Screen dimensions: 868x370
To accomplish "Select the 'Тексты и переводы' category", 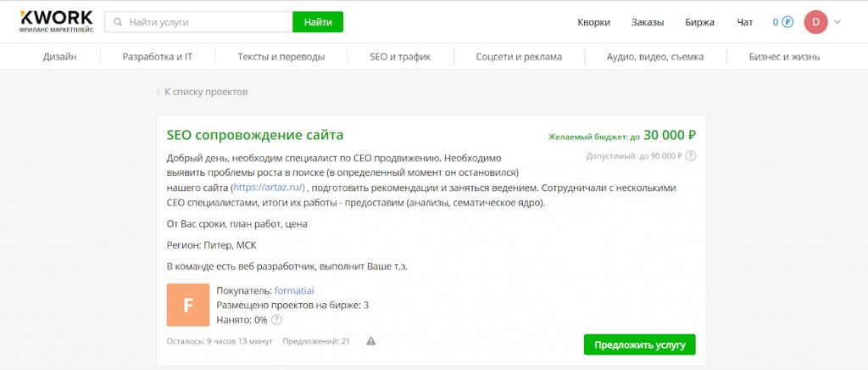I will coord(281,57).
